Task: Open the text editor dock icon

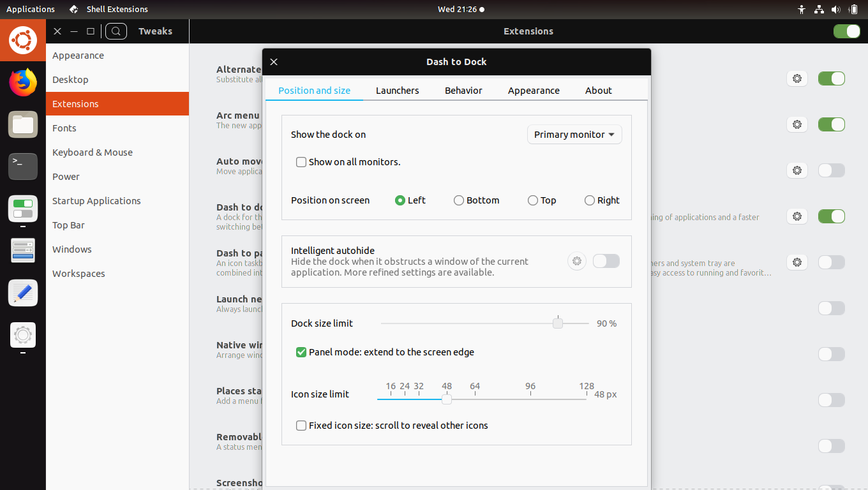Action: (x=23, y=293)
